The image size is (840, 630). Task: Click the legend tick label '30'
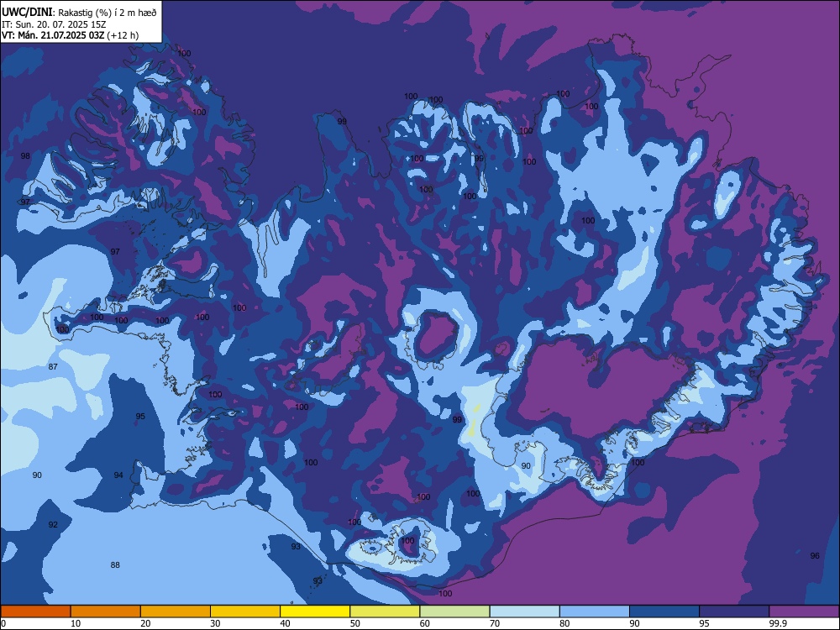coord(215,623)
